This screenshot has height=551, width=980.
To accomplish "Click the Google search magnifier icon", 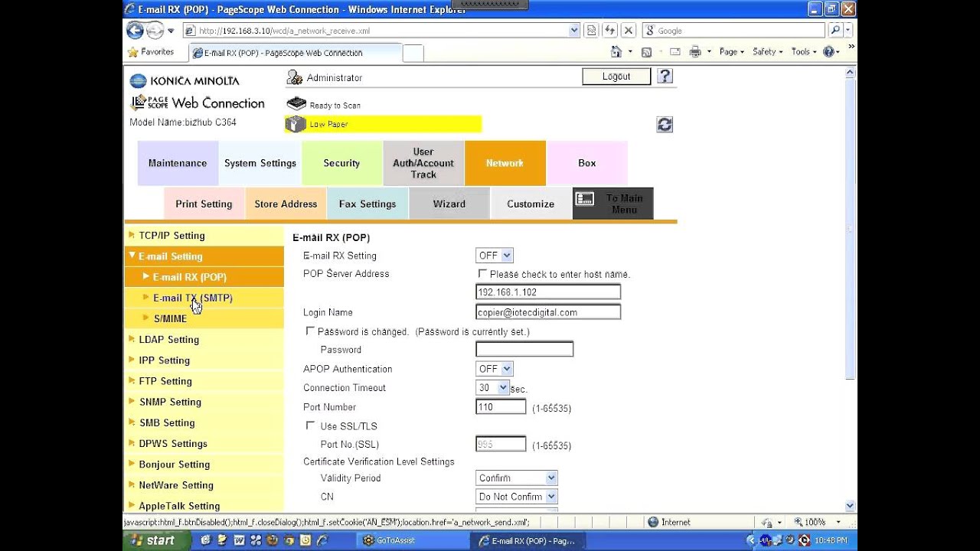I will 835,31.
